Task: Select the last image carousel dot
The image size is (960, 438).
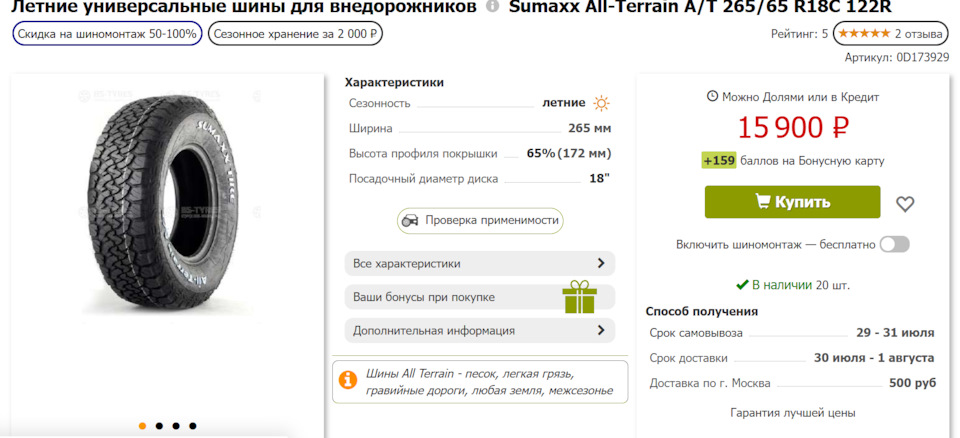Action: click(x=193, y=426)
